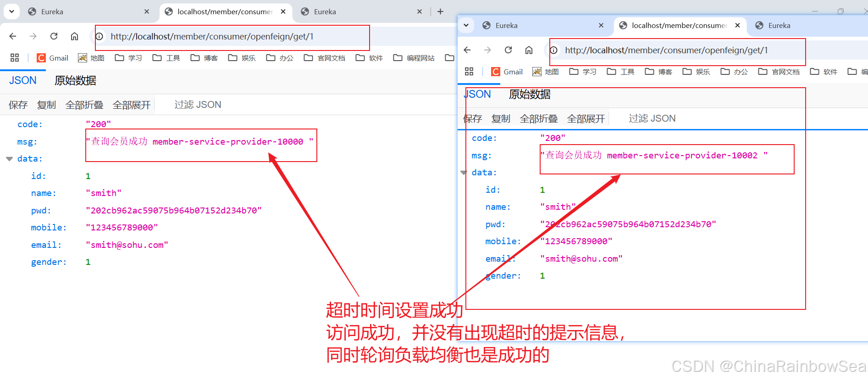Click 保存 button in right JSON viewer

click(472, 118)
